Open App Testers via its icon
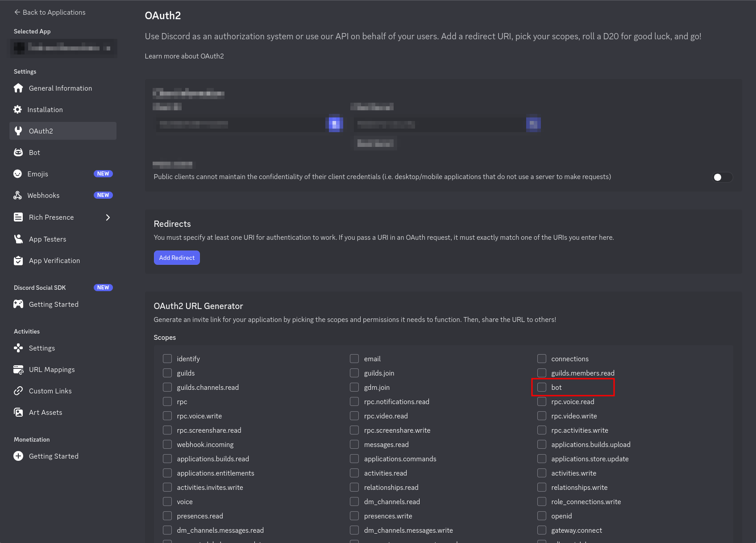756x543 pixels. pyautogui.click(x=18, y=239)
